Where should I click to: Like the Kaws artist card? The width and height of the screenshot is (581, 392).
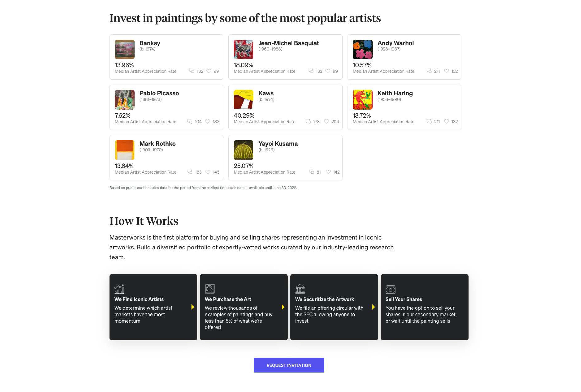pyautogui.click(x=326, y=122)
